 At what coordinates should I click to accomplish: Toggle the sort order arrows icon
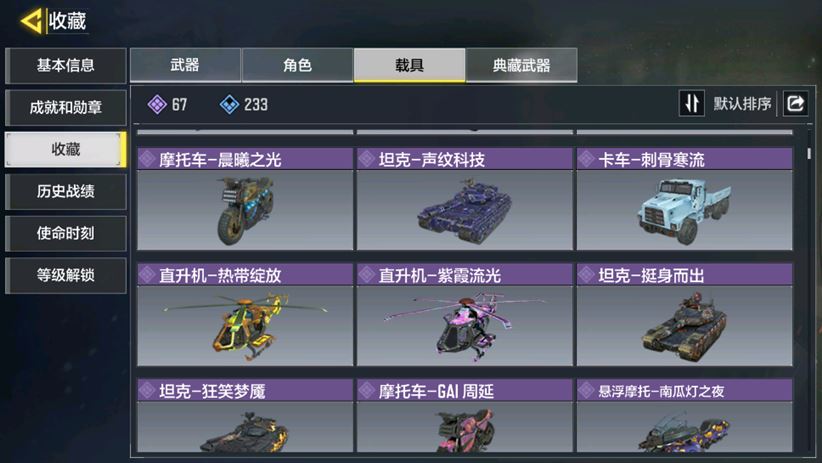[691, 103]
